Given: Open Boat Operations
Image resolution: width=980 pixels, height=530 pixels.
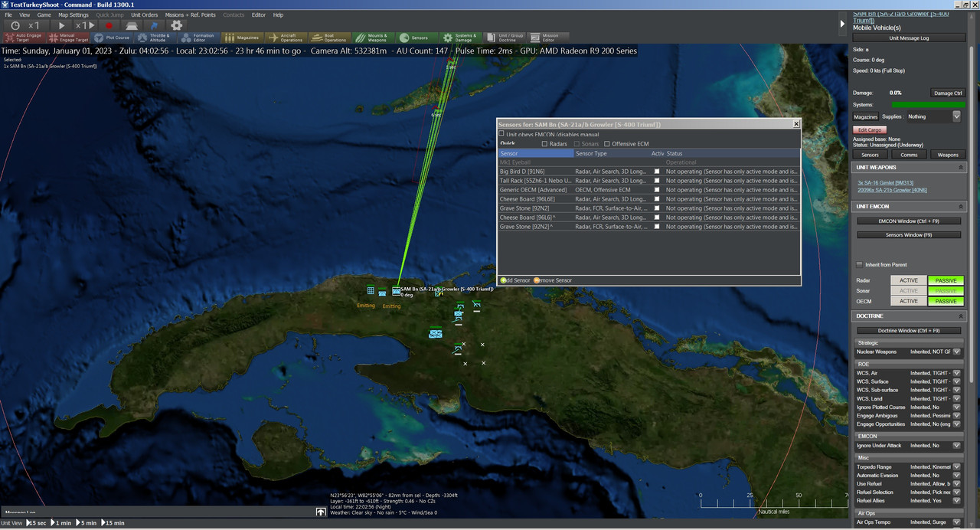Looking at the screenshot, I should pos(330,37).
